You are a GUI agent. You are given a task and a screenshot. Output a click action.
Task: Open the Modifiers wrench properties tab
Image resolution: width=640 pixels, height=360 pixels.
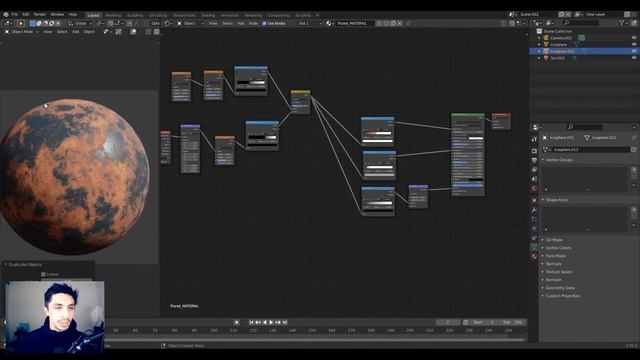point(534,210)
